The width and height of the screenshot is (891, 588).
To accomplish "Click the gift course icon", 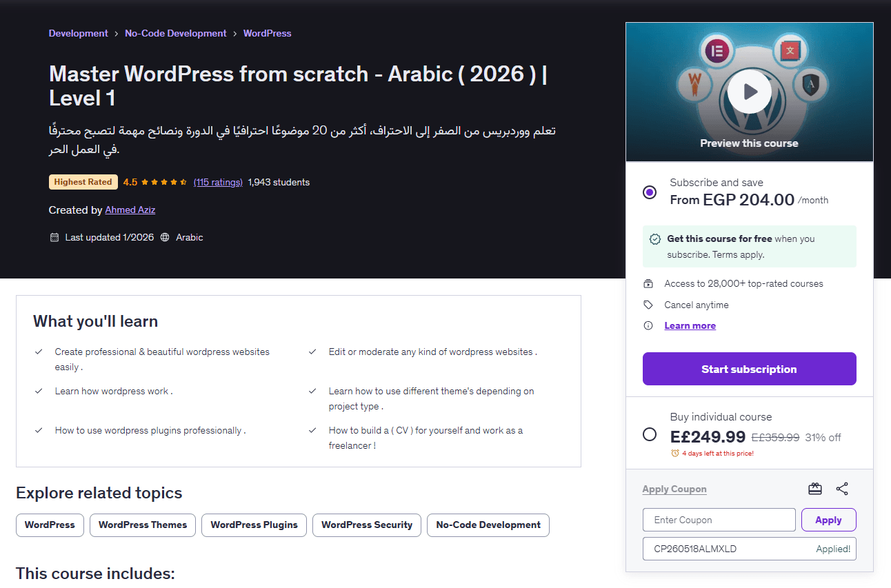I will click(x=815, y=489).
